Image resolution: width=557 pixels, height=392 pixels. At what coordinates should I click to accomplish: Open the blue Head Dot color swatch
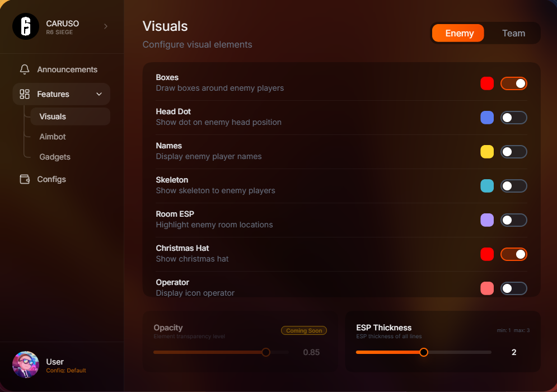point(487,118)
